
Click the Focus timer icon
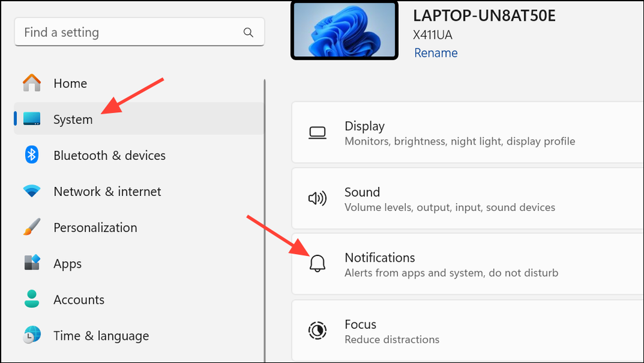(317, 331)
